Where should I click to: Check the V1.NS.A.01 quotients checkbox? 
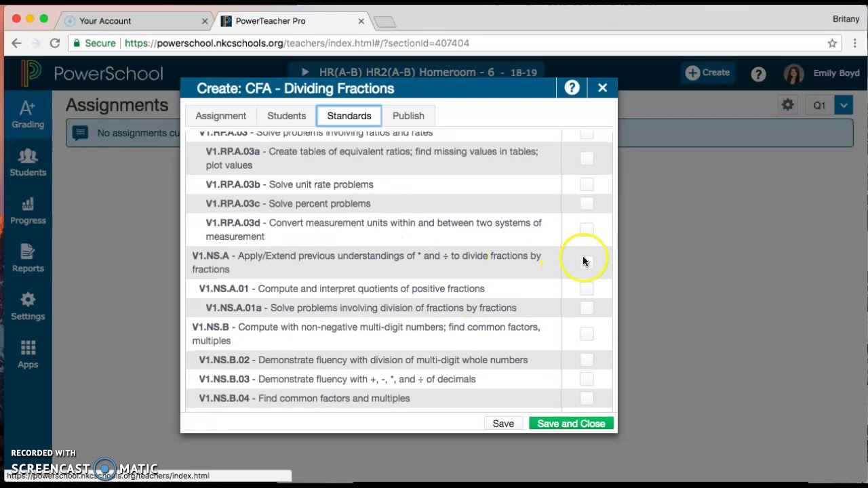coord(587,289)
